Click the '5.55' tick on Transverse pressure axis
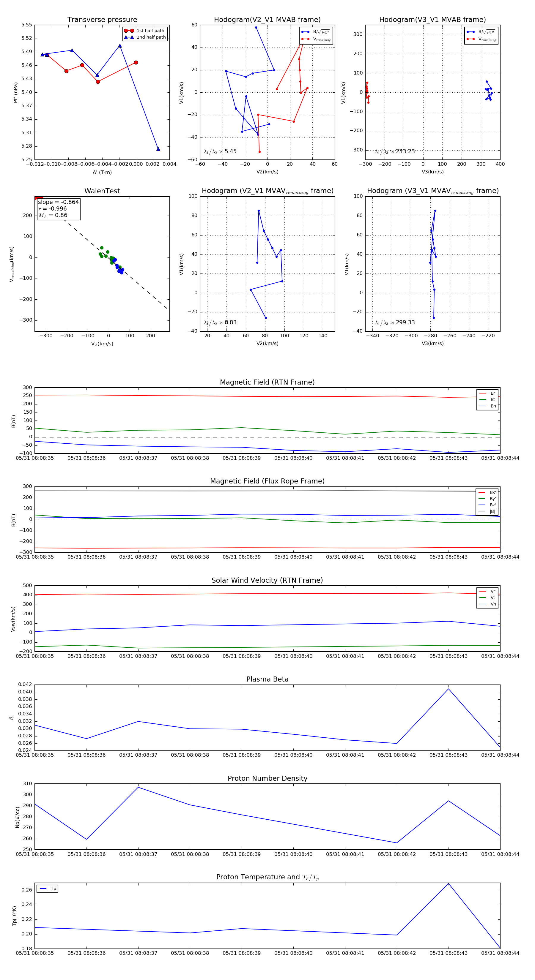Image resolution: width=535 pixels, height=980 pixels. pos(27,25)
